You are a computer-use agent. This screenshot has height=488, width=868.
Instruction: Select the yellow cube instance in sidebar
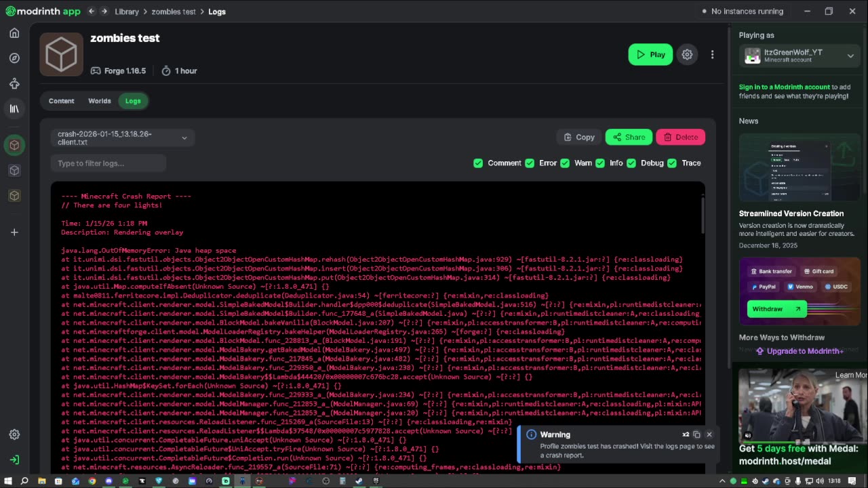(14, 196)
